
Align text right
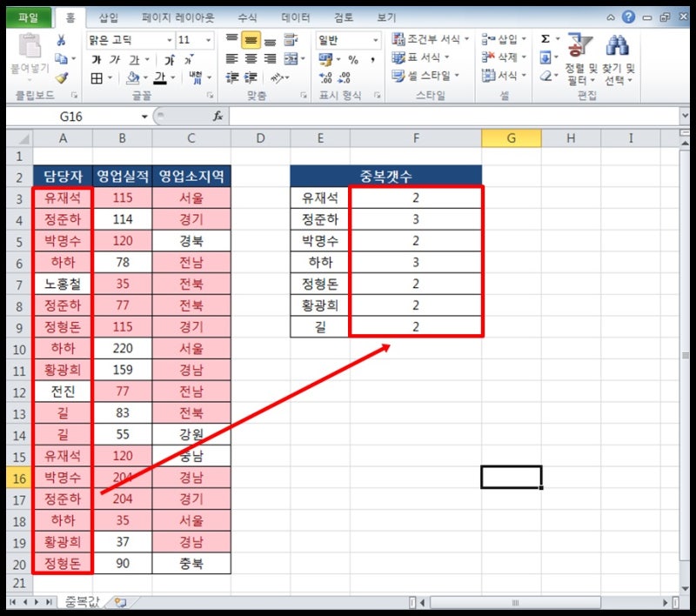point(270,58)
